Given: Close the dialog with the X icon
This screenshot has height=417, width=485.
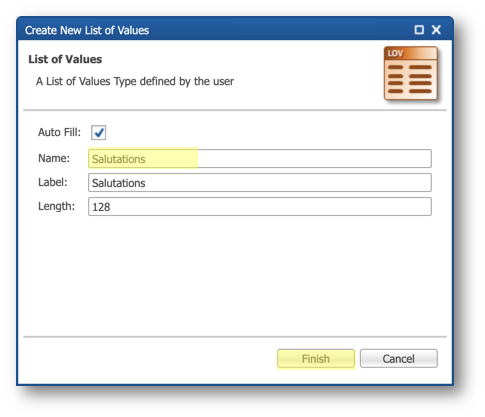Looking at the screenshot, I should coord(436,30).
